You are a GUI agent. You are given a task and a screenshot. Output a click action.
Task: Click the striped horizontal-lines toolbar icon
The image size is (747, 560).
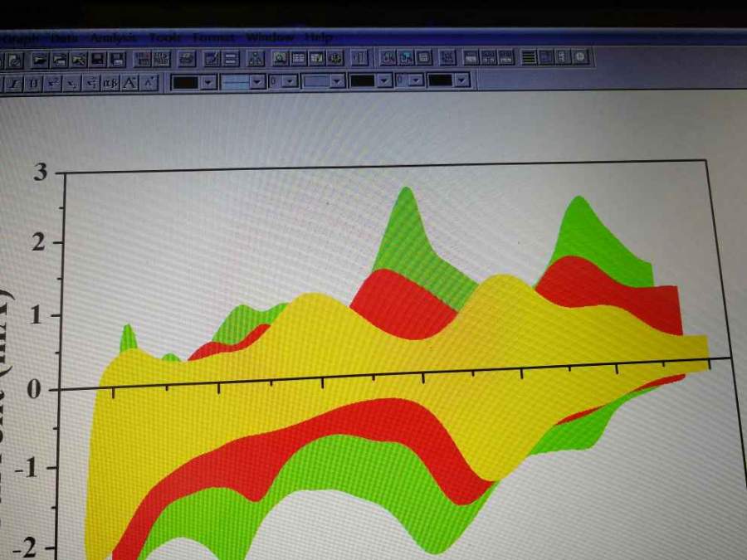(529, 57)
